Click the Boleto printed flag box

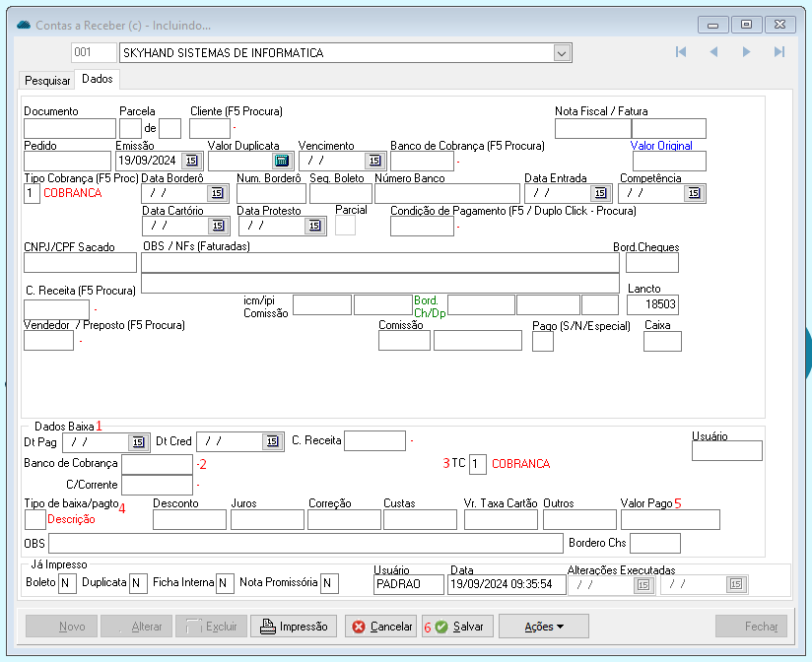pyautogui.click(x=67, y=583)
